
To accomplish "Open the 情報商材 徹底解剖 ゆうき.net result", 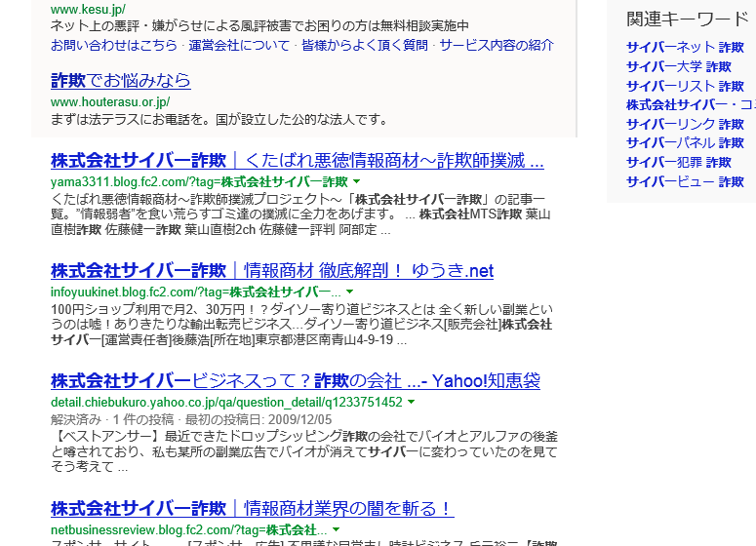I will pos(272,271).
